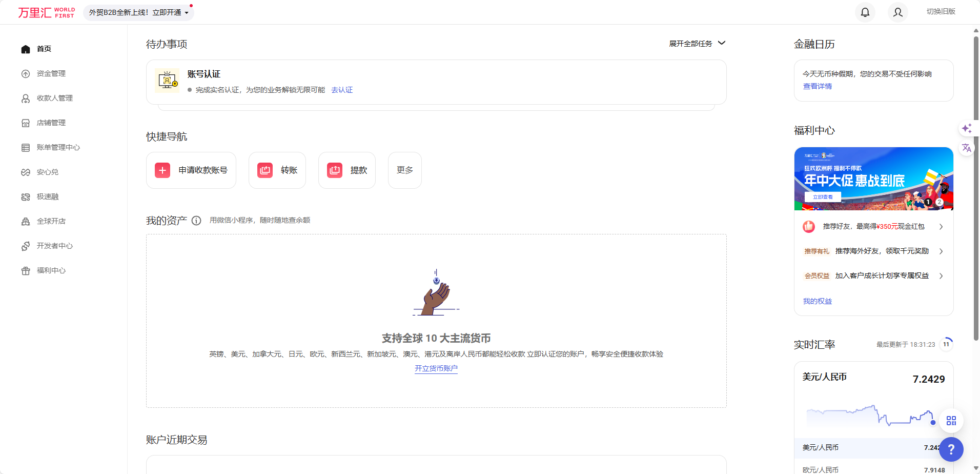Click the 更多 quick navigation button

[405, 170]
